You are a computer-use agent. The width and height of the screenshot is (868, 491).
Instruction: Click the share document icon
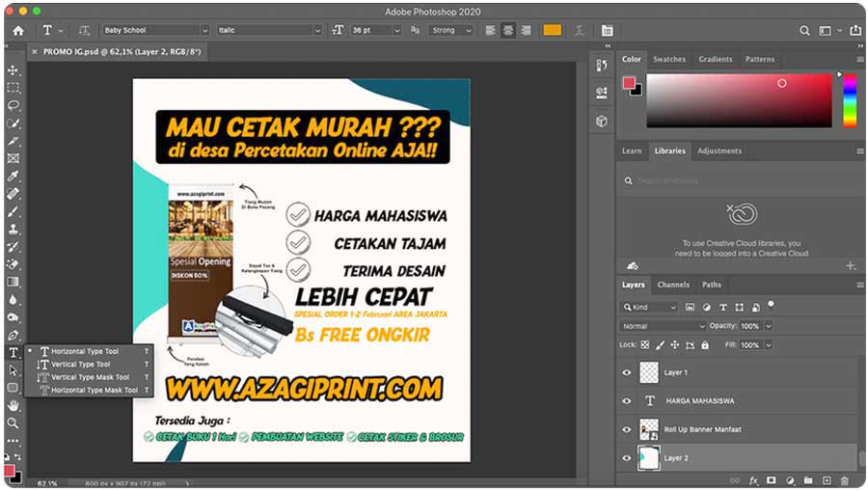coord(855,31)
